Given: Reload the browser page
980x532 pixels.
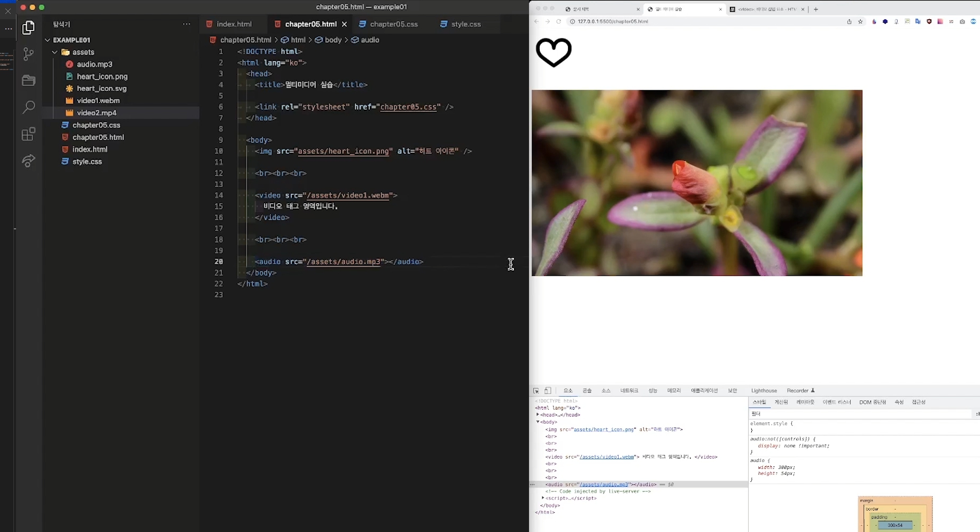Looking at the screenshot, I should pos(558,21).
